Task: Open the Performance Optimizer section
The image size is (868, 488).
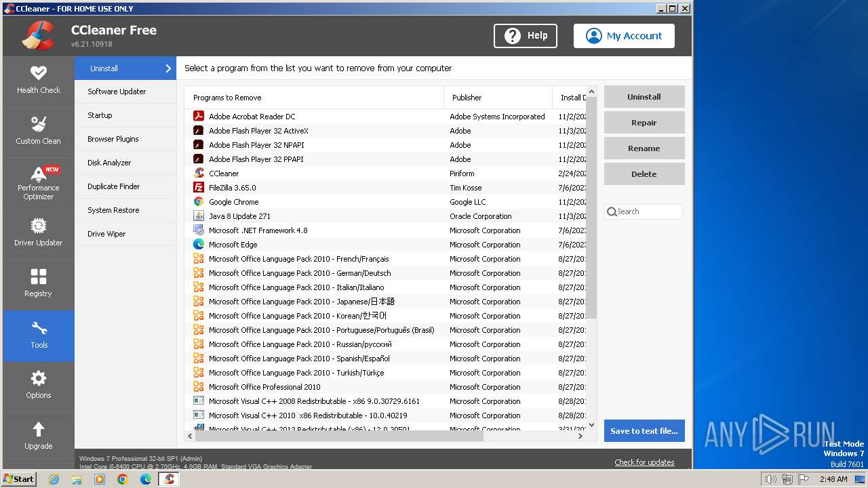Action: 39,183
